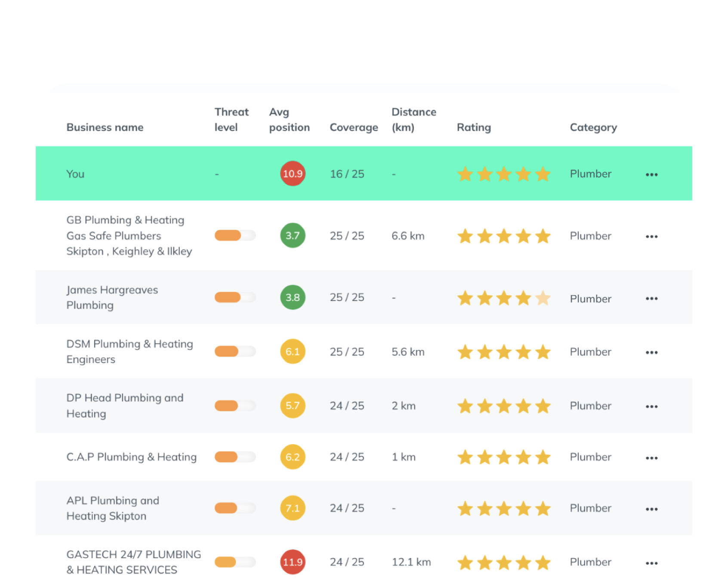
Task: Click the green 3.8 avg position badge
Action: (293, 297)
